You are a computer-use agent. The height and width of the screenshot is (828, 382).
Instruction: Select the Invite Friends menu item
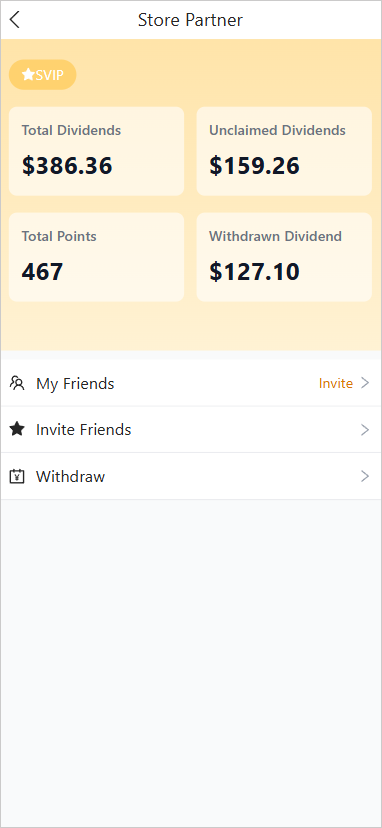click(191, 429)
